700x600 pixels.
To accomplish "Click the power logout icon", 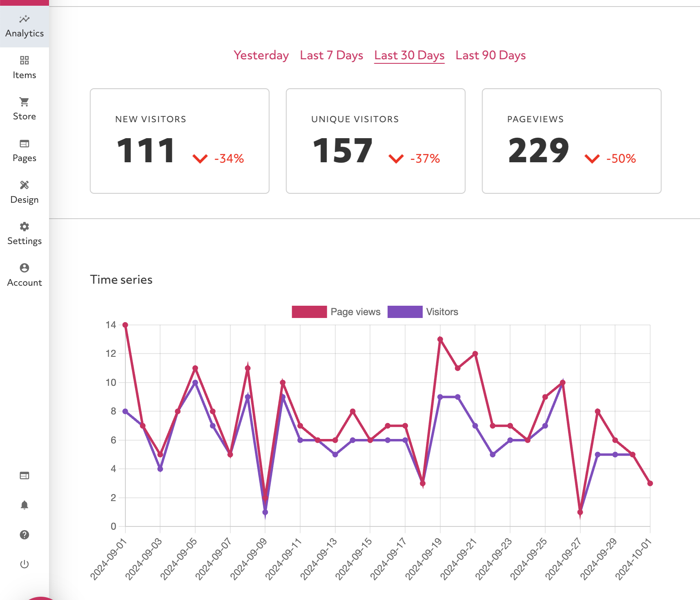I will click(x=25, y=564).
